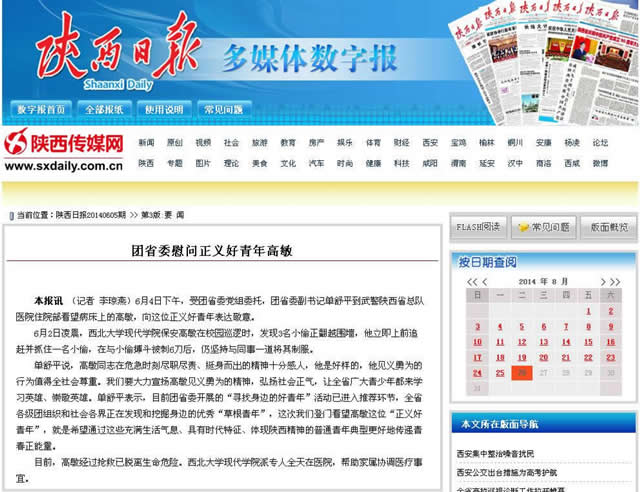The height and width of the screenshot is (492, 640).
Task: Open 铜川 navigation link
Action: tap(515, 142)
